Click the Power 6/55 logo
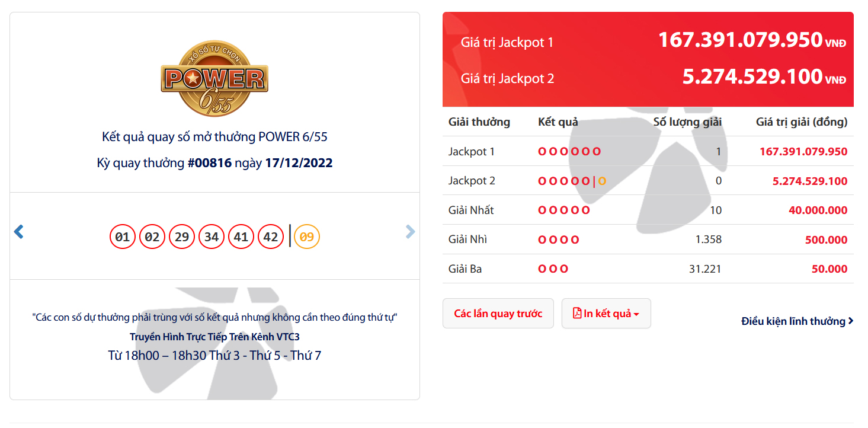 pyautogui.click(x=214, y=78)
